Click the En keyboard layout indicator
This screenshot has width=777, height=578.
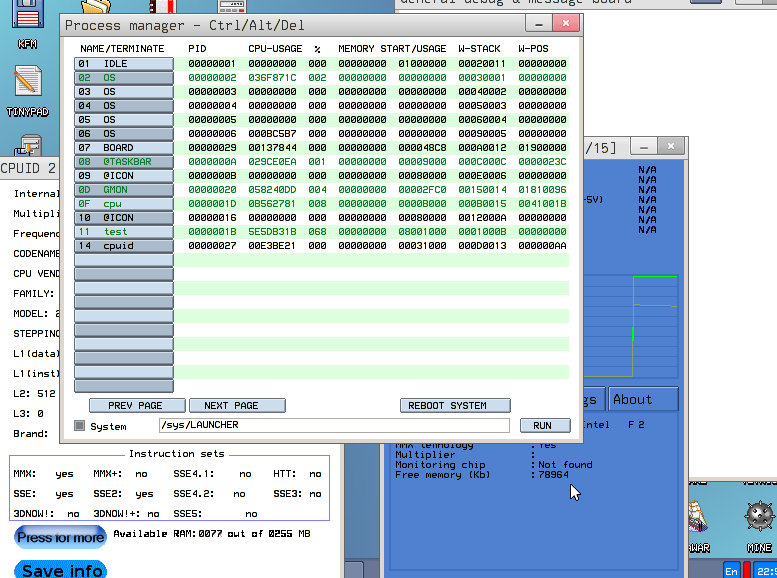pos(731,570)
